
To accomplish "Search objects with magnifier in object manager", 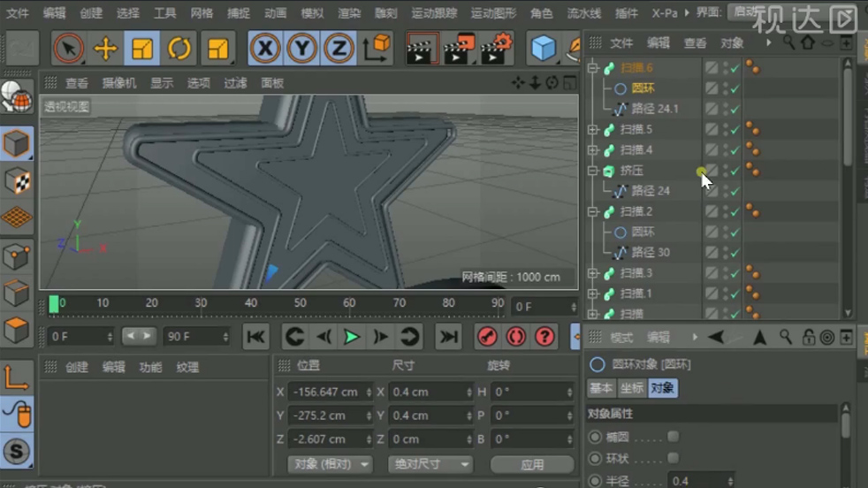I will point(788,42).
